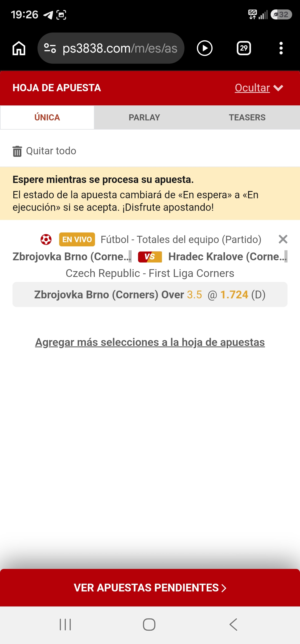The image size is (300, 644).
Task: Tap the soccer ball sport icon
Action: [x=46, y=239]
